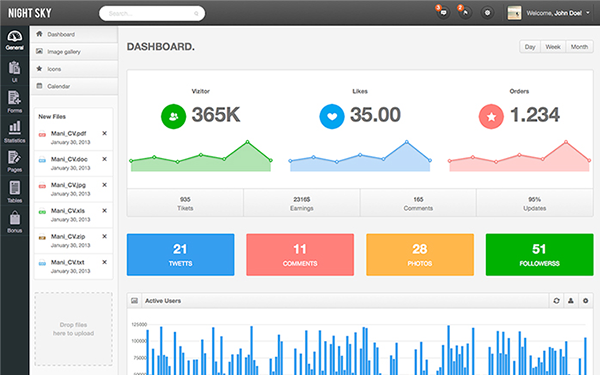The width and height of the screenshot is (600, 375).
Task: Open the Statistics section icon
Action: click(x=15, y=127)
